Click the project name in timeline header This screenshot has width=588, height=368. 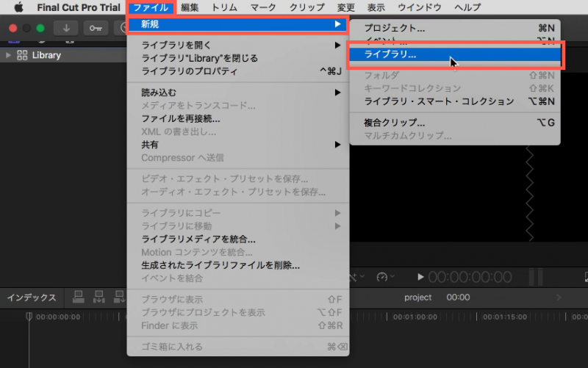[x=417, y=297]
